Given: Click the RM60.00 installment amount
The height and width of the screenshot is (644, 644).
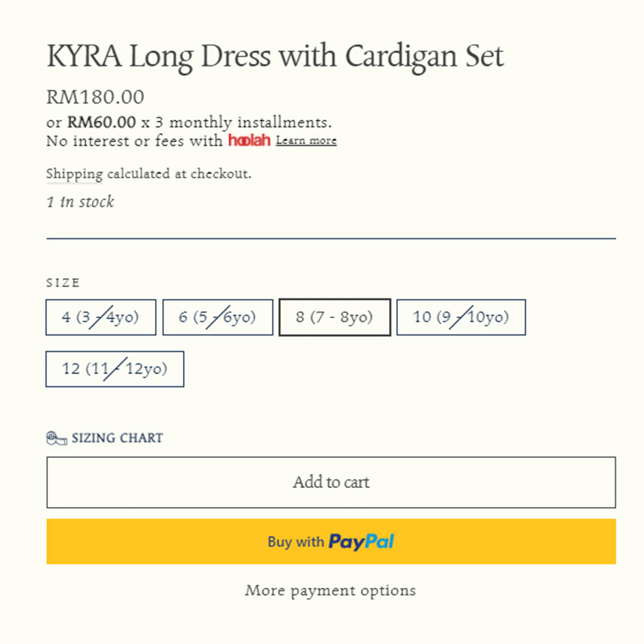Looking at the screenshot, I should tap(101, 122).
